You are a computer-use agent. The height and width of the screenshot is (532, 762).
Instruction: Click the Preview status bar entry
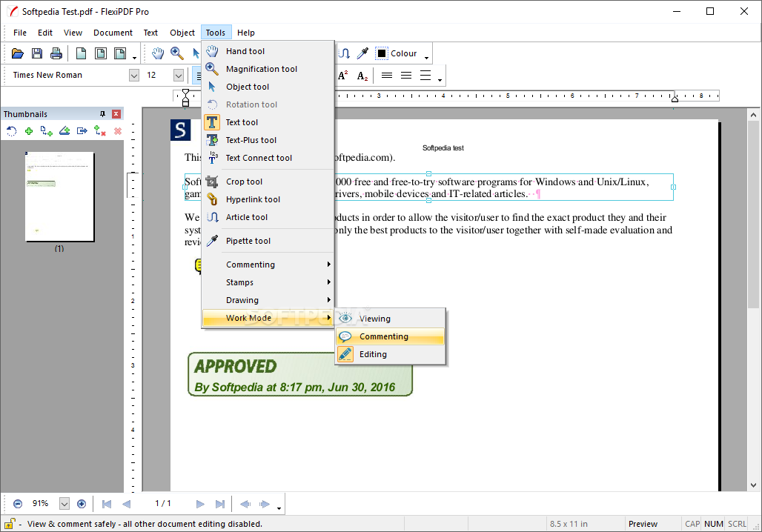click(x=643, y=524)
